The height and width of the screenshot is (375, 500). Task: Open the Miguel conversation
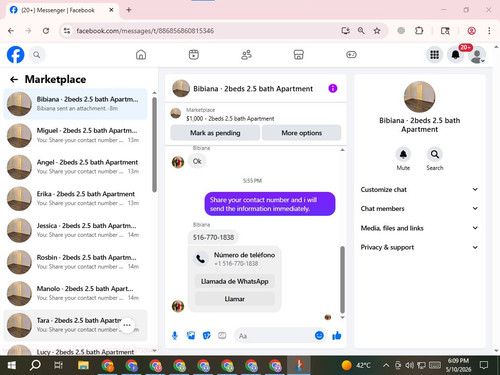point(75,135)
